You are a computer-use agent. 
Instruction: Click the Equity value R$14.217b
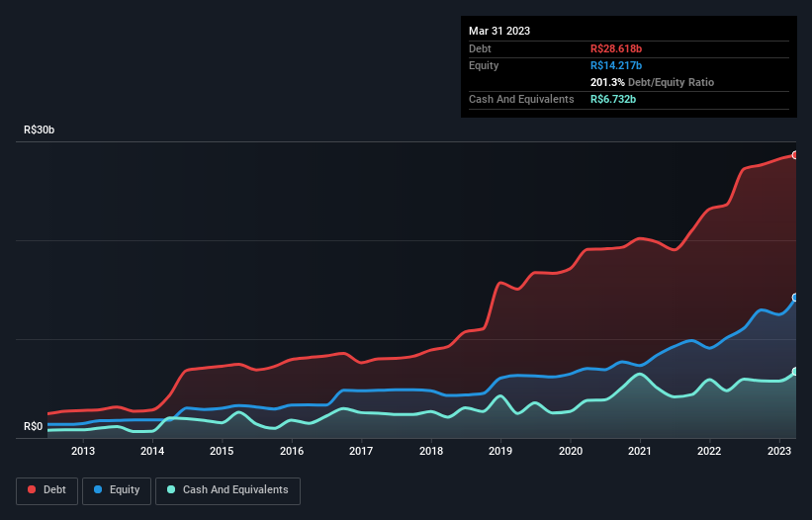616,65
